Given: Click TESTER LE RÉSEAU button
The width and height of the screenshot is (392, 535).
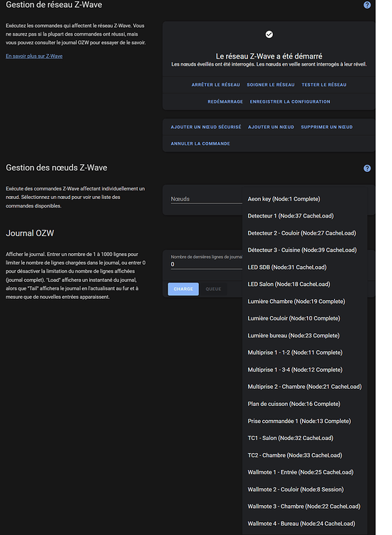Looking at the screenshot, I should click(x=324, y=85).
